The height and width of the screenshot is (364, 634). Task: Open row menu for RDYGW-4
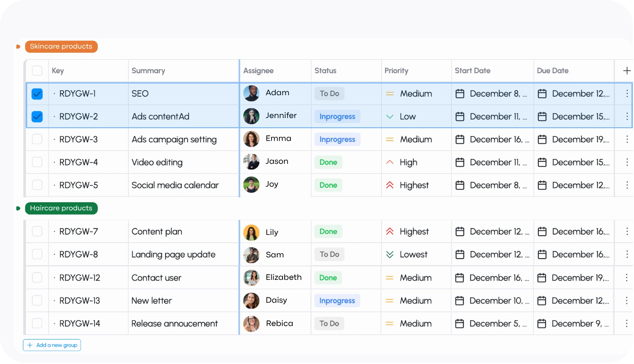pos(627,162)
